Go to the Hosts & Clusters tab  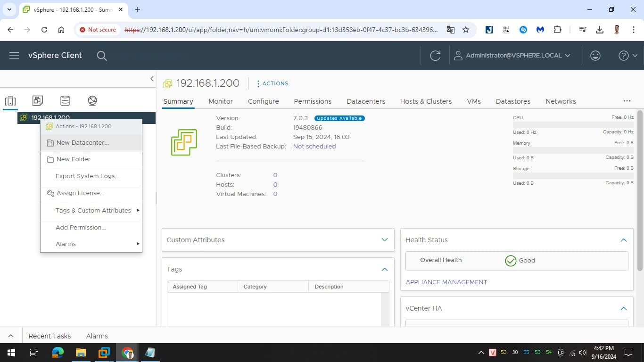[x=426, y=101]
